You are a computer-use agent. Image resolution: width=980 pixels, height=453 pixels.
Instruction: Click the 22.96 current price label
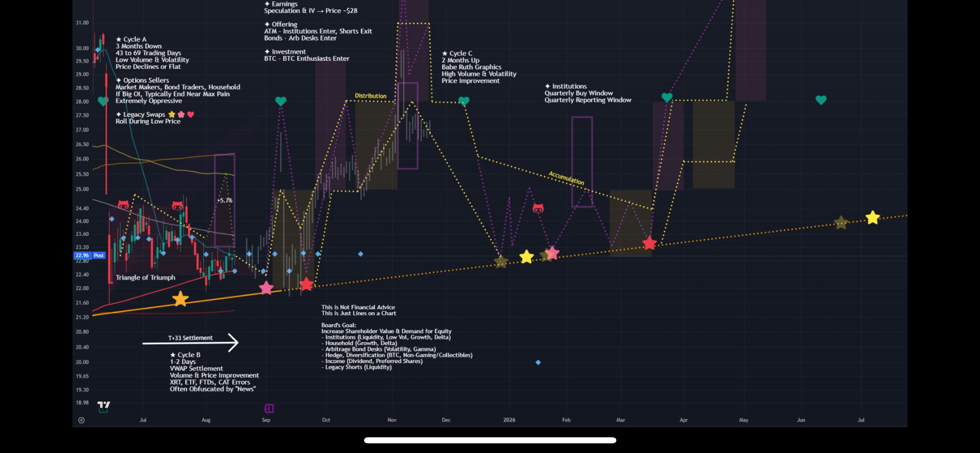click(82, 255)
